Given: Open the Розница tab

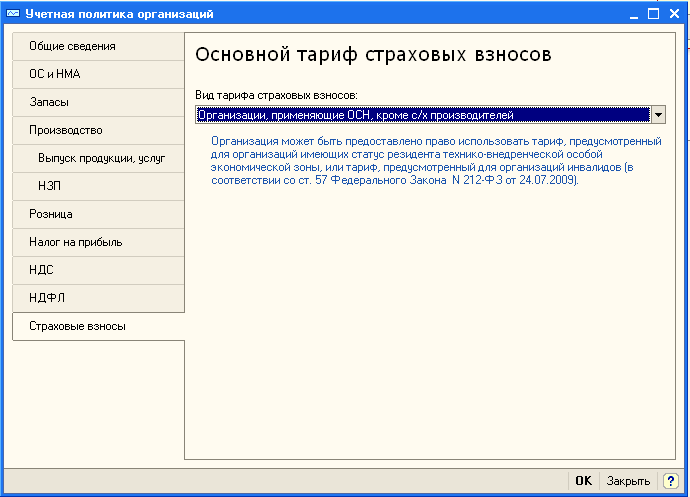Looking at the screenshot, I should pos(98,214).
